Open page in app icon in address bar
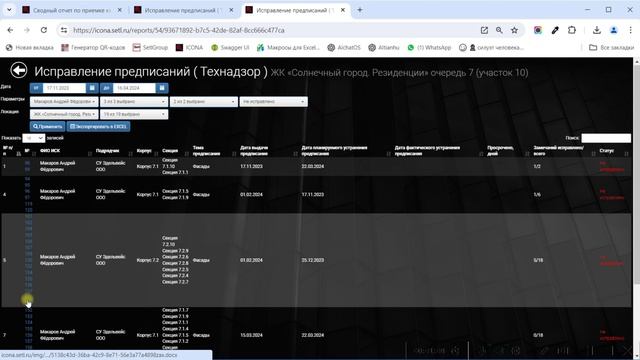 (x=484, y=30)
